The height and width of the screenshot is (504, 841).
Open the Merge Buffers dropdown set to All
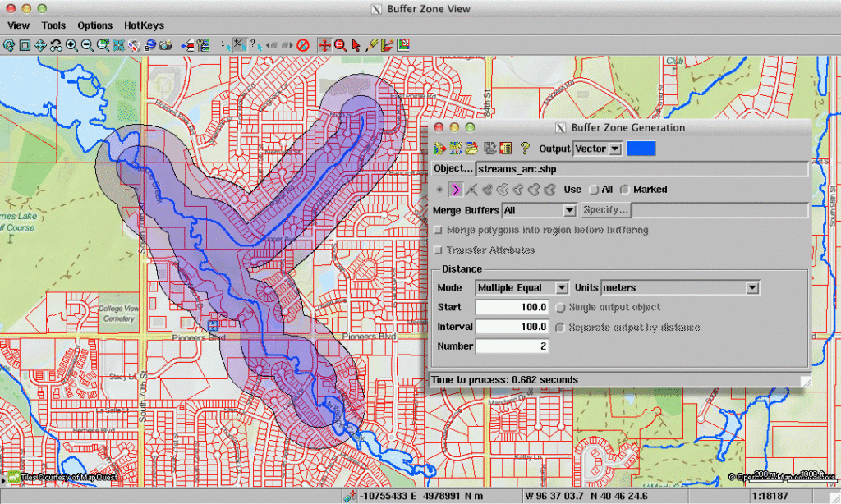[539, 210]
